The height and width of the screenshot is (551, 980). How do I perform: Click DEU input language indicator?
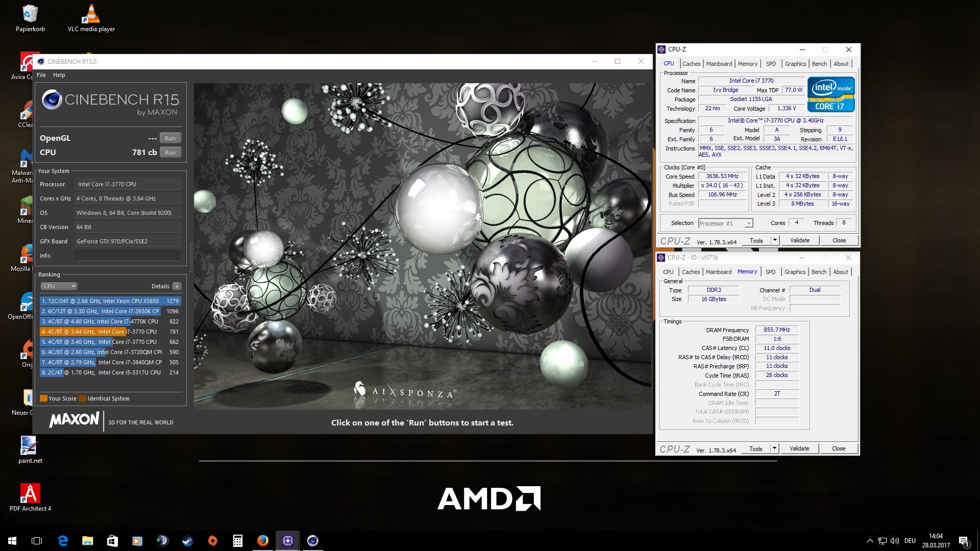tap(910, 541)
